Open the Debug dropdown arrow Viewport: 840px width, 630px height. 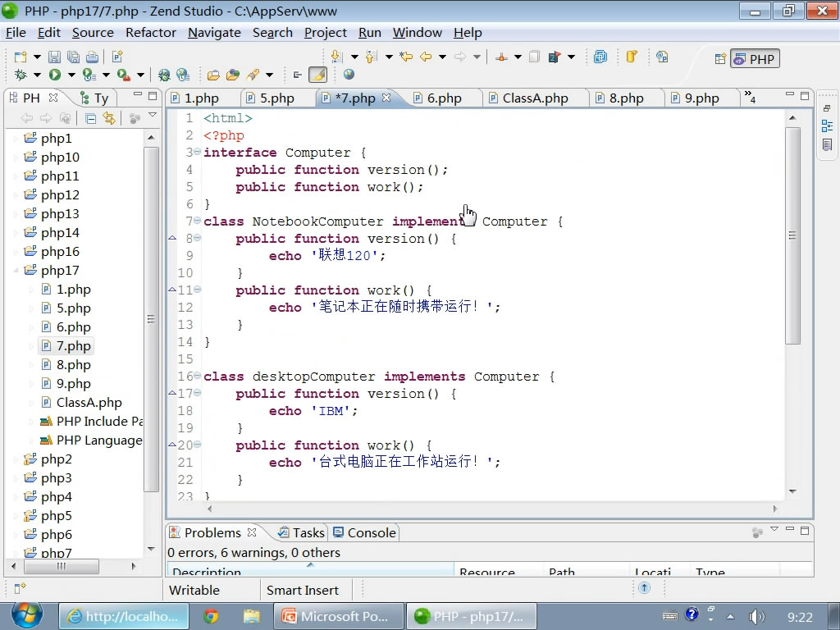click(x=37, y=75)
